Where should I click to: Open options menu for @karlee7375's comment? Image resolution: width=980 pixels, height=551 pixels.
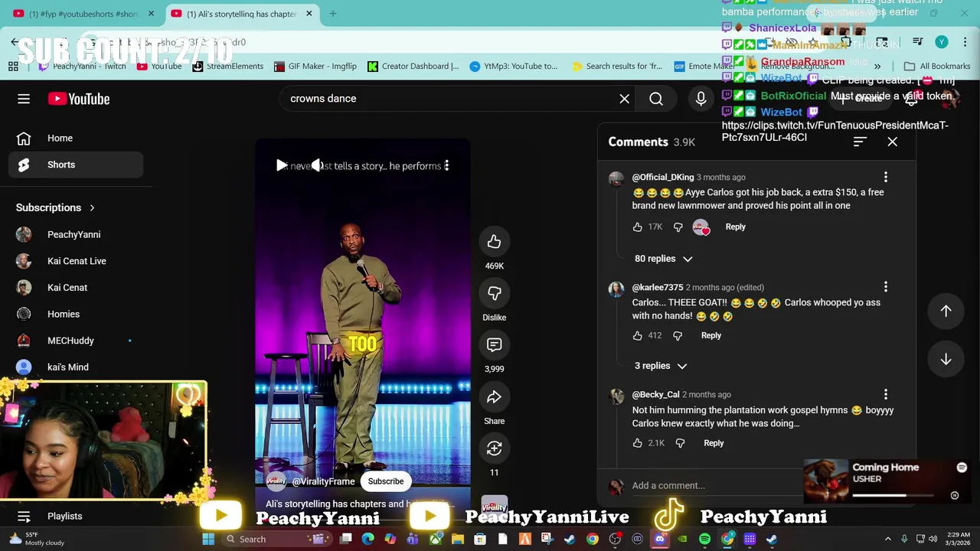pos(886,287)
